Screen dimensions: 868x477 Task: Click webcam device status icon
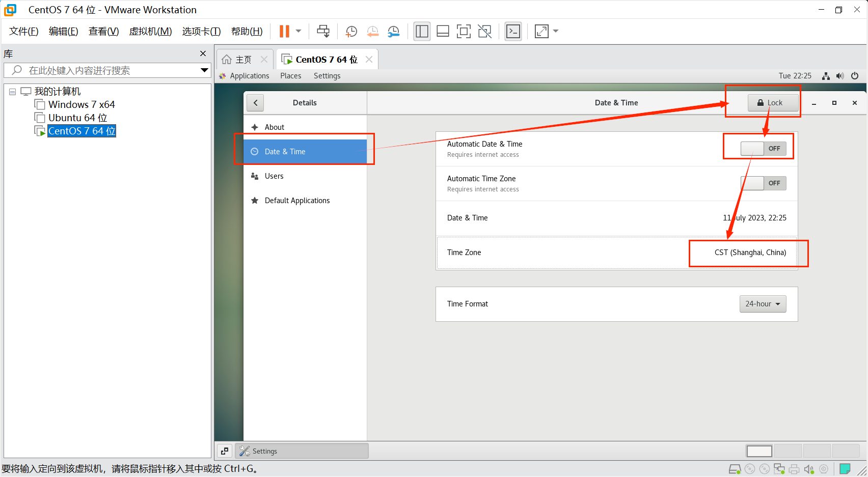pos(823,469)
